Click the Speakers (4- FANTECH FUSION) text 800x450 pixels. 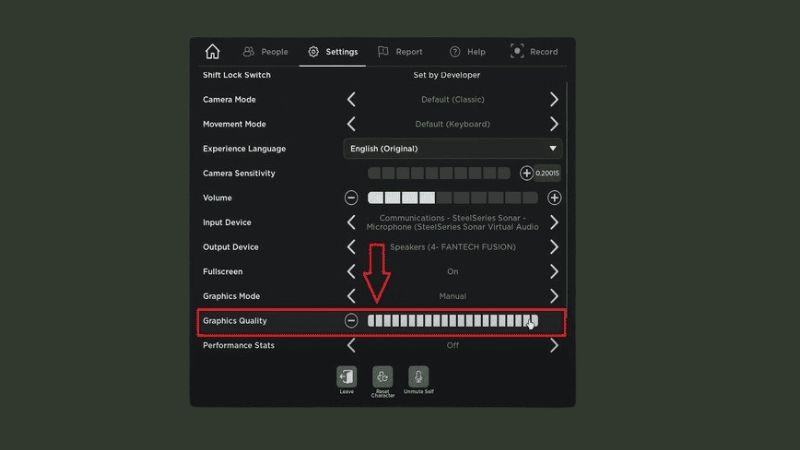pyautogui.click(x=453, y=247)
